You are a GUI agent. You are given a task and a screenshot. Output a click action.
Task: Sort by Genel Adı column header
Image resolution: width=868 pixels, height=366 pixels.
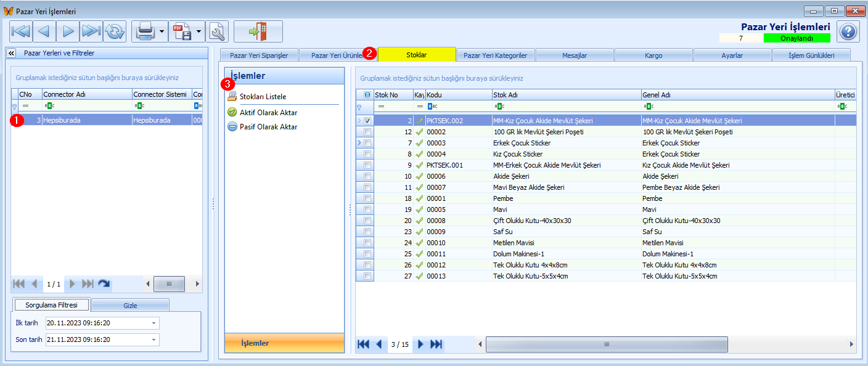tap(738, 95)
